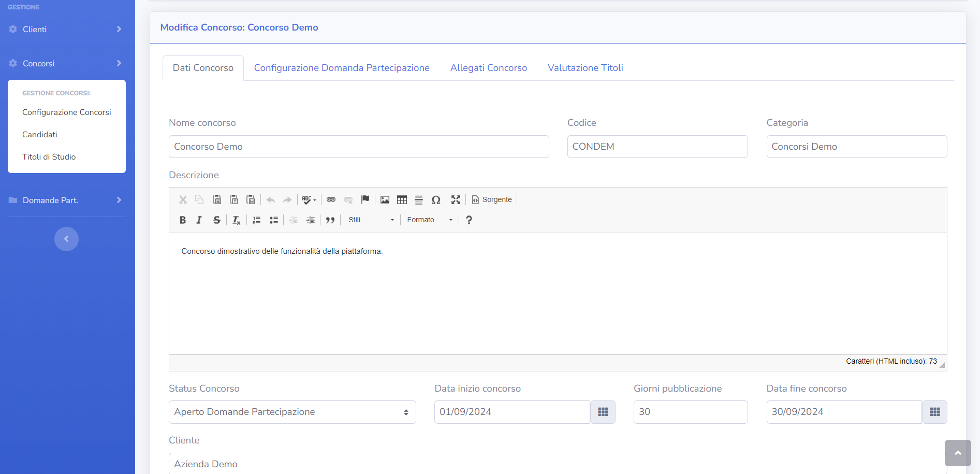Image resolution: width=980 pixels, height=474 pixels.
Task: Insert a horizontal line
Action: click(x=419, y=199)
